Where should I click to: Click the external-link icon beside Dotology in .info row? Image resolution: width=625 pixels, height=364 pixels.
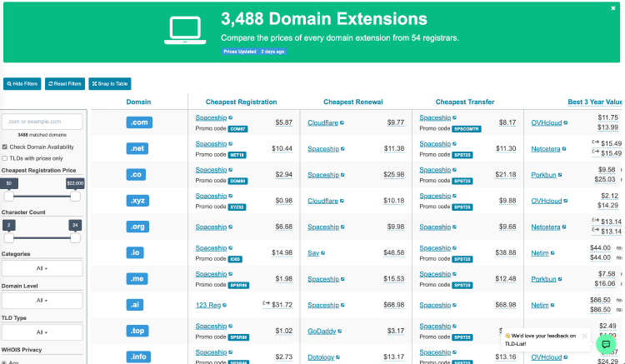(x=337, y=357)
